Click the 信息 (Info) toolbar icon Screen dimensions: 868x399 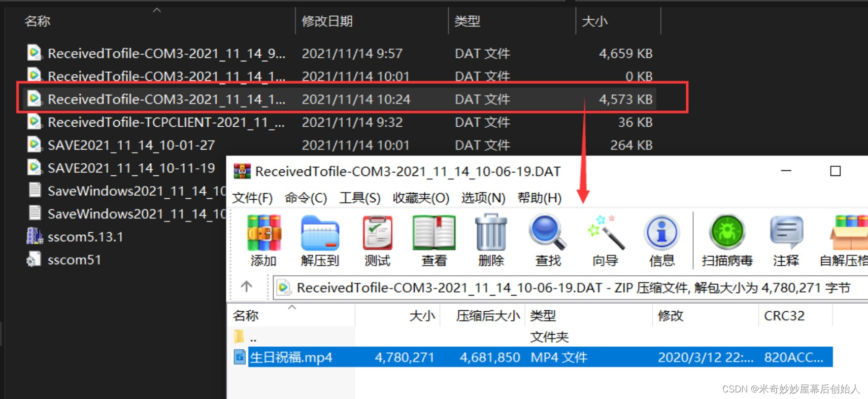661,233
